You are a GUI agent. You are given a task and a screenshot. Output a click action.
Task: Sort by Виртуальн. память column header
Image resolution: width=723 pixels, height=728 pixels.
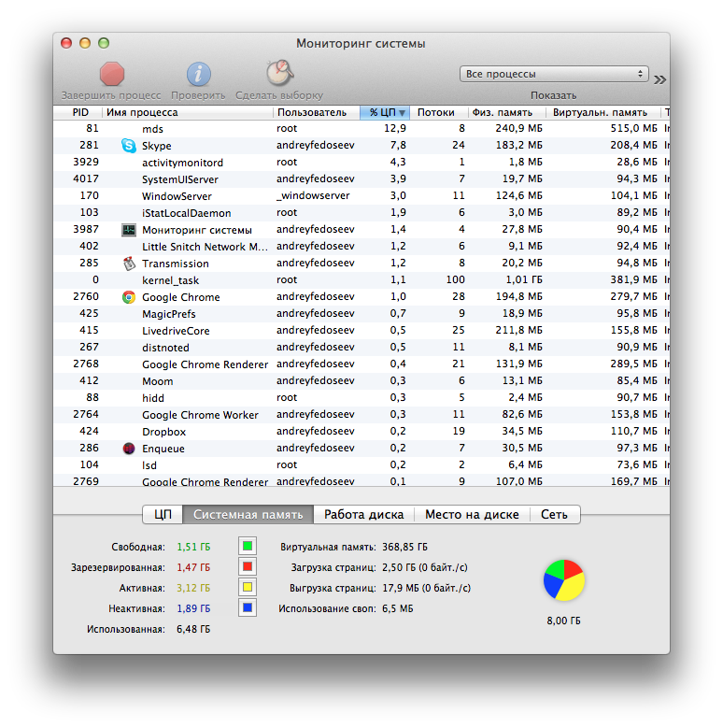[x=602, y=112]
